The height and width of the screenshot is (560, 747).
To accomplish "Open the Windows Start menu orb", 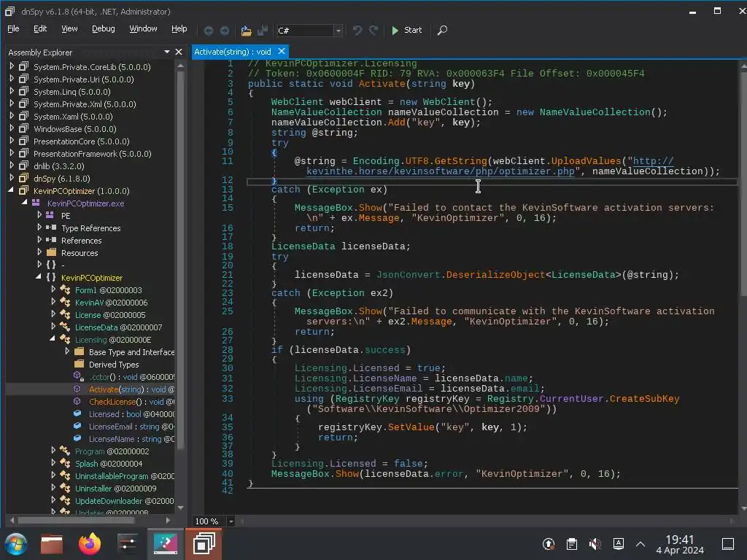I will point(16,544).
